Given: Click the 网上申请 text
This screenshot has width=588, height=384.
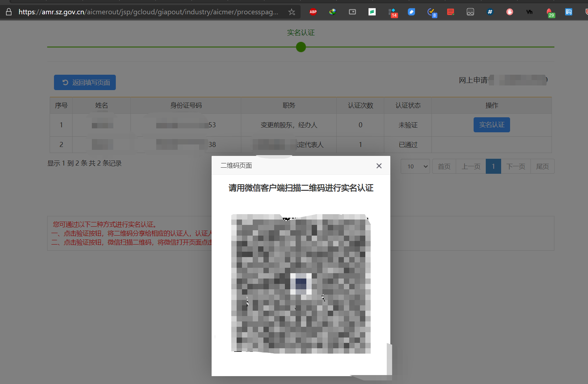Looking at the screenshot, I should [473, 80].
